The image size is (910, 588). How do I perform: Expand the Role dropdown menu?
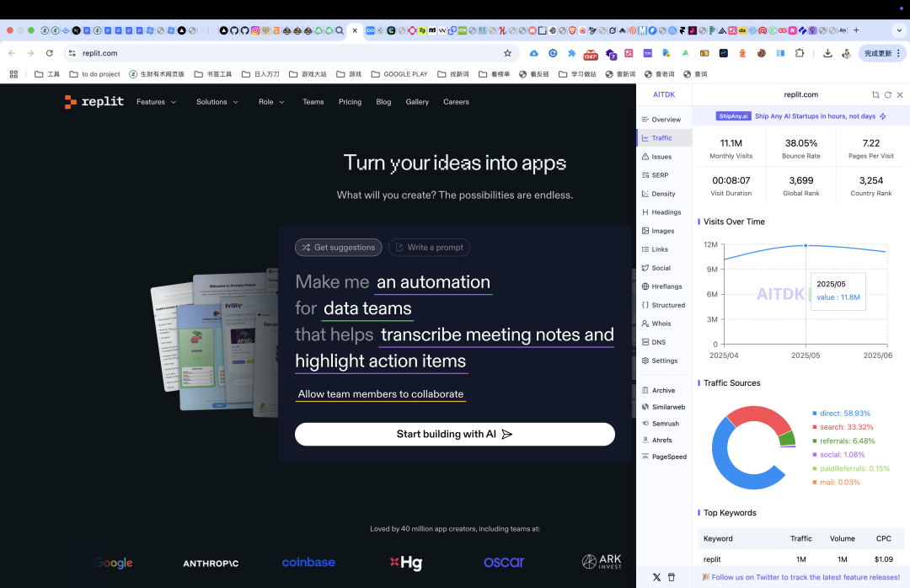271,102
